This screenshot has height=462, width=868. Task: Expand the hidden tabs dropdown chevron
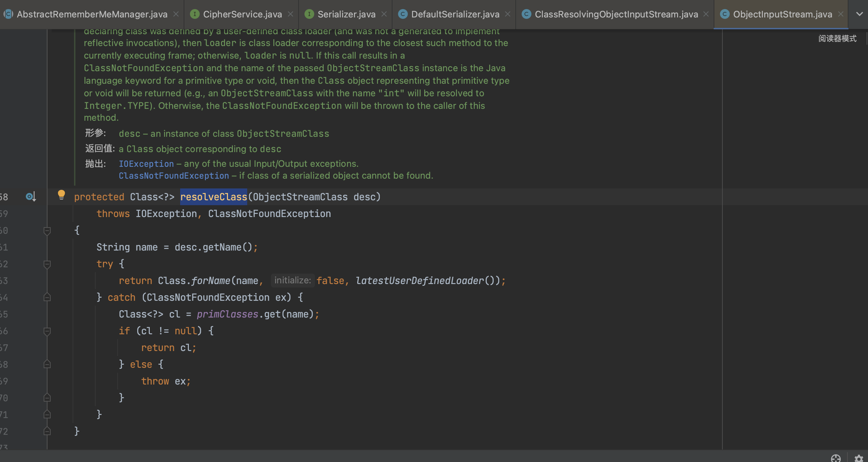click(859, 14)
